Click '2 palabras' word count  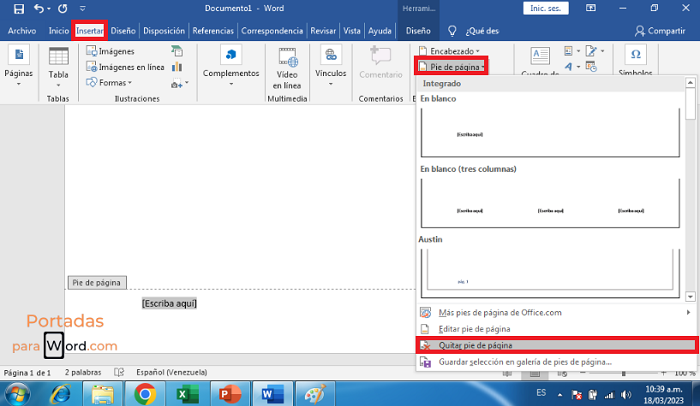[x=83, y=372]
